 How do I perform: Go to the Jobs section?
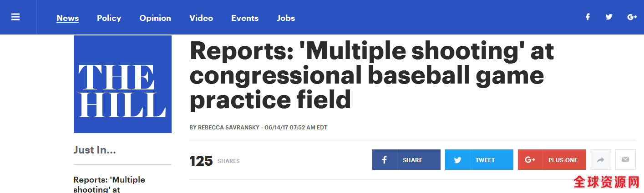286,18
